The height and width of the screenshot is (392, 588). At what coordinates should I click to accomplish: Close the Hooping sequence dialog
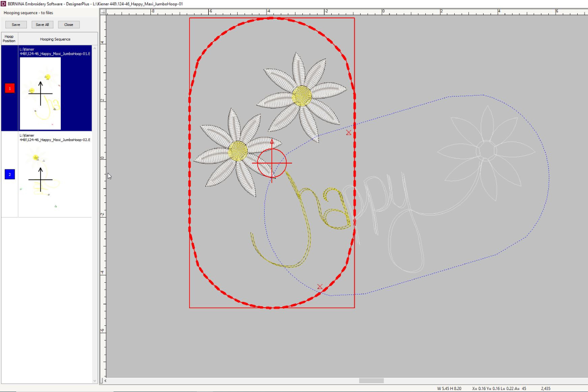point(69,24)
